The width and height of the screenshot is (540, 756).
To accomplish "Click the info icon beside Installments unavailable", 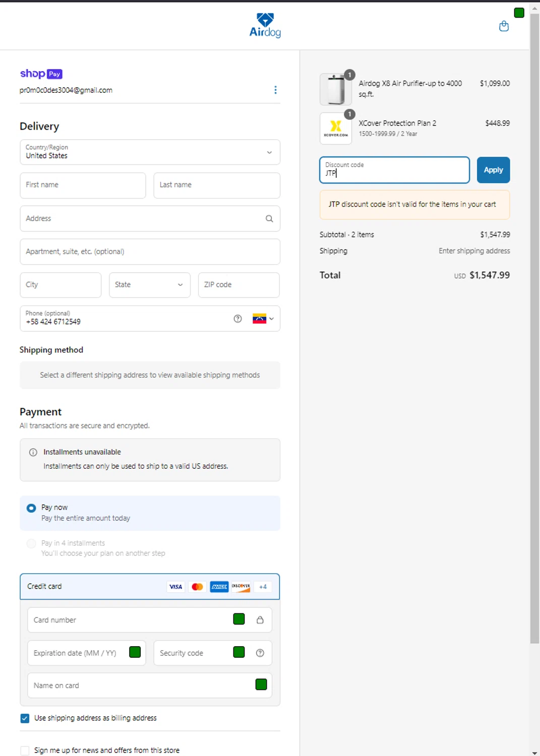I will (x=33, y=452).
